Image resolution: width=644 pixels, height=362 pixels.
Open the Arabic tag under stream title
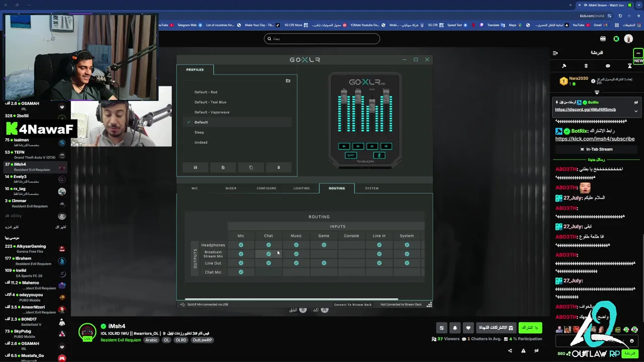click(x=151, y=340)
